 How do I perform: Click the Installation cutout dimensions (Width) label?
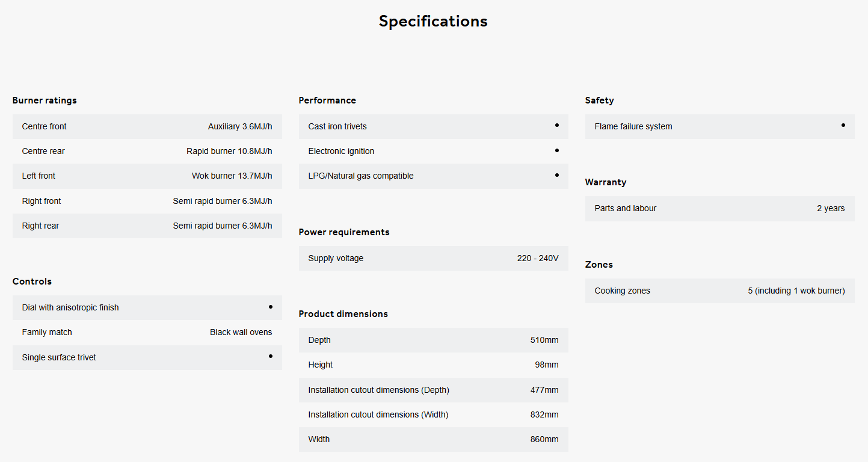pyautogui.click(x=378, y=414)
